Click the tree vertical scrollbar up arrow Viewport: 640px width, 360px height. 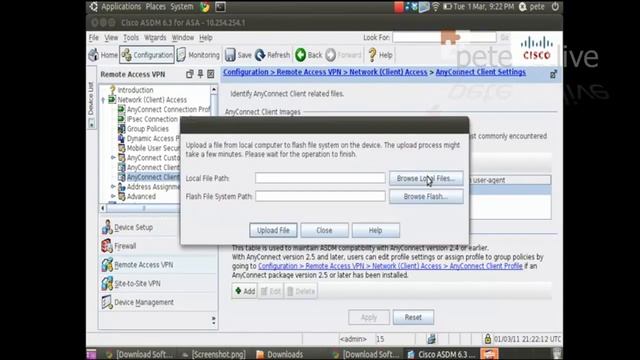pos(214,89)
